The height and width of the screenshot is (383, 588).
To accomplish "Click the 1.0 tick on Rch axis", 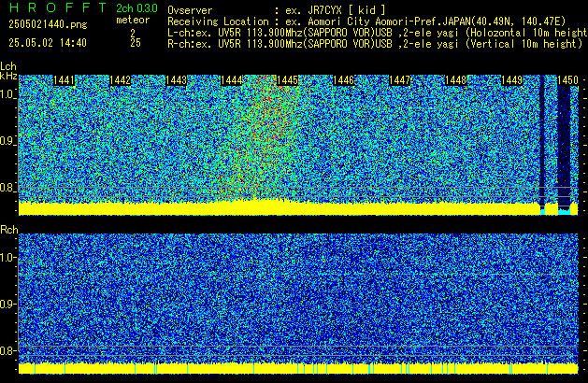I will click(x=7, y=258).
